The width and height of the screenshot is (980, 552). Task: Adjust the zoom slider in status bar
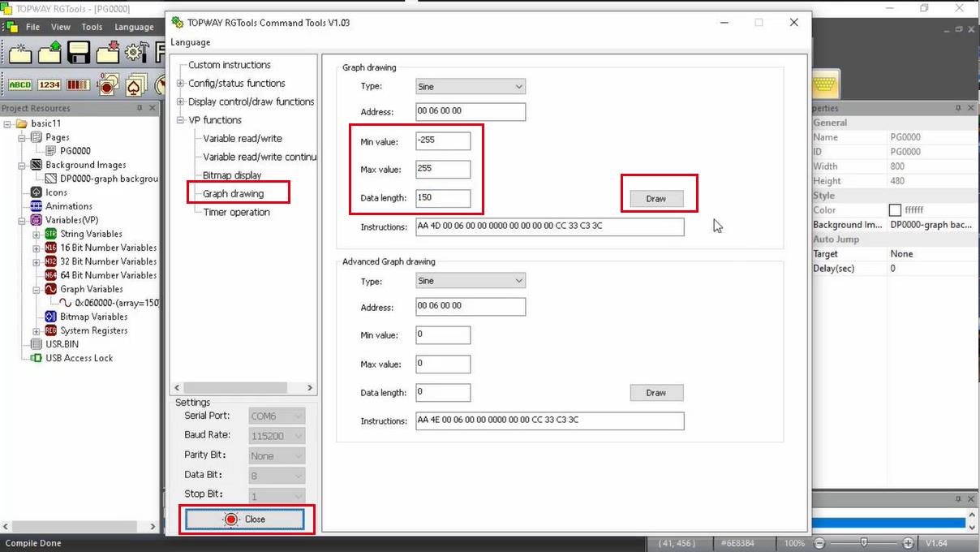(x=864, y=543)
